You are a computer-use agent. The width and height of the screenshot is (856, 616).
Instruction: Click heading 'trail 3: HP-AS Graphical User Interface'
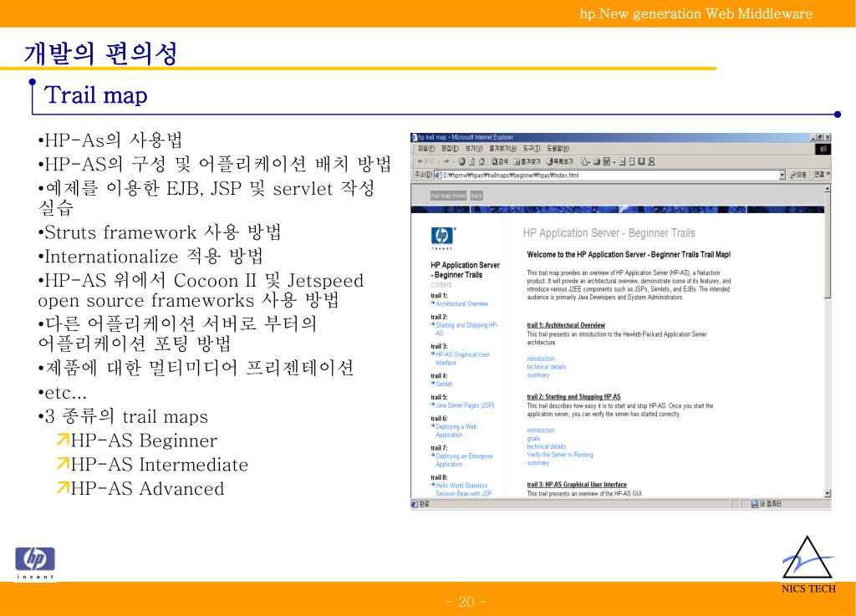(x=577, y=485)
